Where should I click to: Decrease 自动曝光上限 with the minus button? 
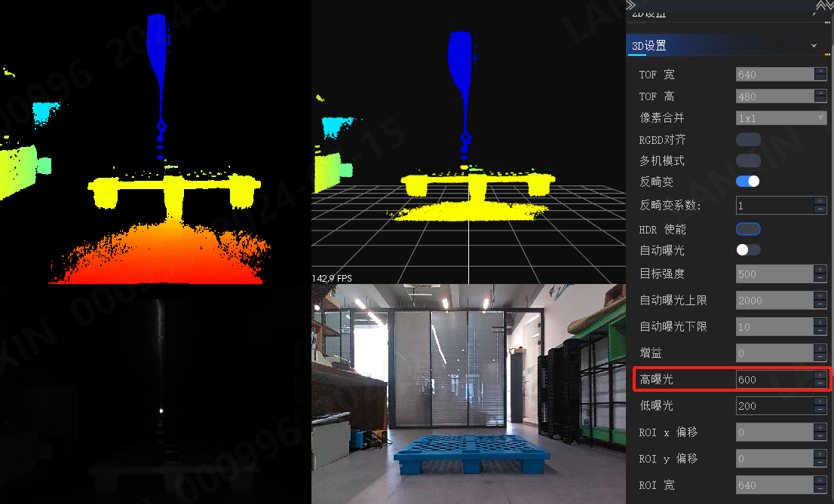tap(820, 304)
